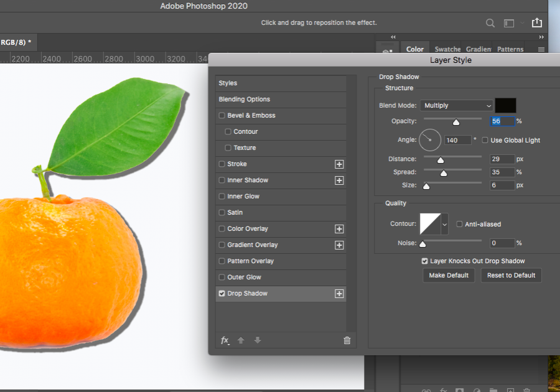This screenshot has width=560, height=392.
Task: Uncheck Layer Knocks Out Drop Shadow
Action: point(425,261)
